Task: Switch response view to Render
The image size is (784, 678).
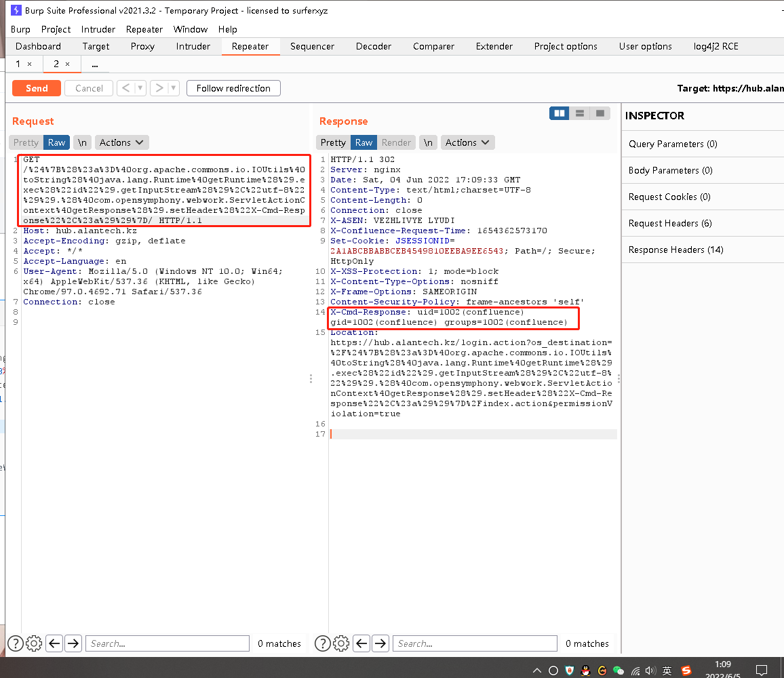Action: (396, 142)
